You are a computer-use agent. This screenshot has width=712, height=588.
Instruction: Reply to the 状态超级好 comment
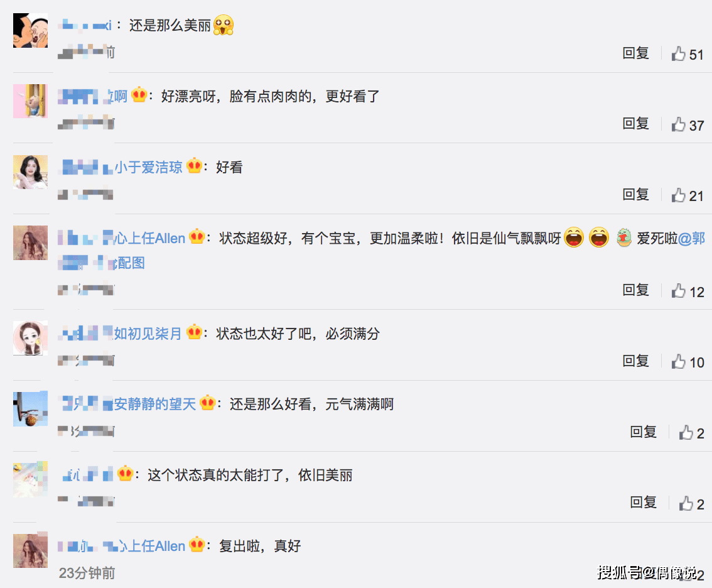[x=635, y=290]
